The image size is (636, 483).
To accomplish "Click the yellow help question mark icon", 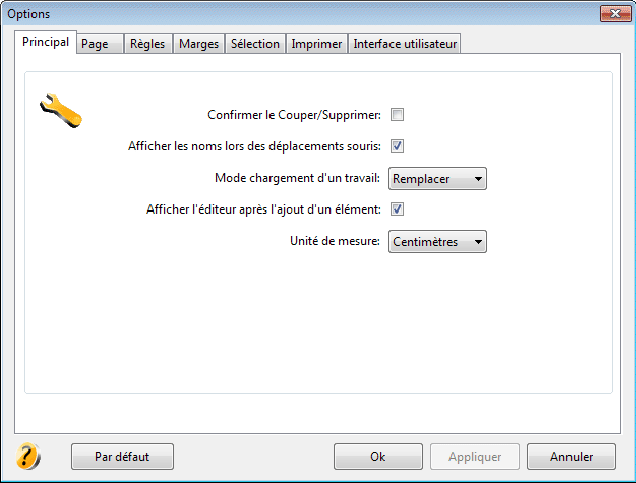I will 28,456.
